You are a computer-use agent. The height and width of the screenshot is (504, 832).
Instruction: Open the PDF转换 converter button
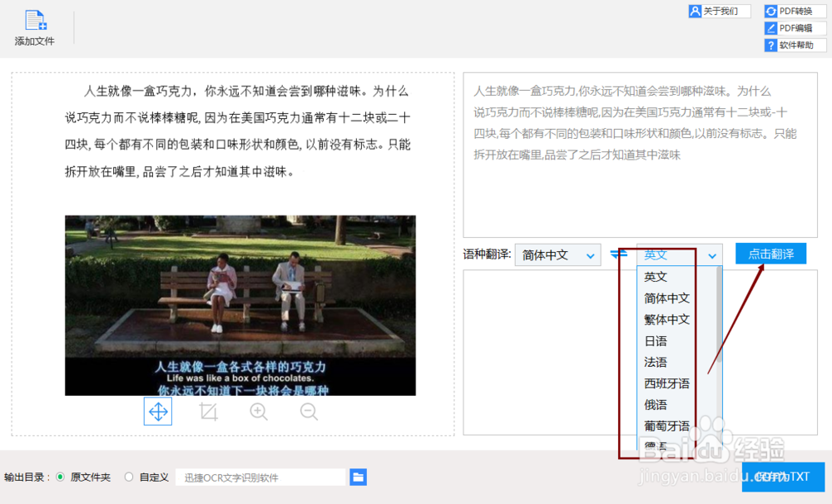coord(795,11)
